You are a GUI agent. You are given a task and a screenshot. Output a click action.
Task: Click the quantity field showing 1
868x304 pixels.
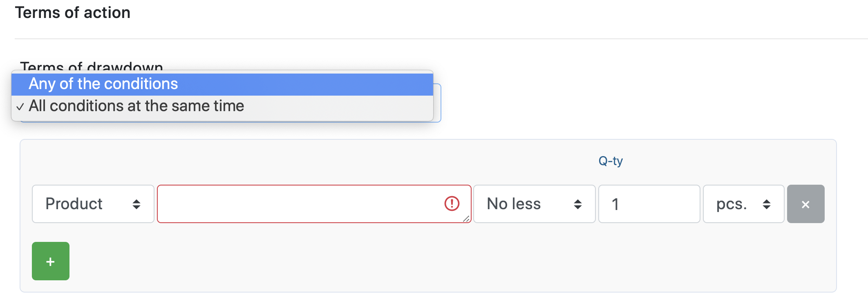click(649, 204)
